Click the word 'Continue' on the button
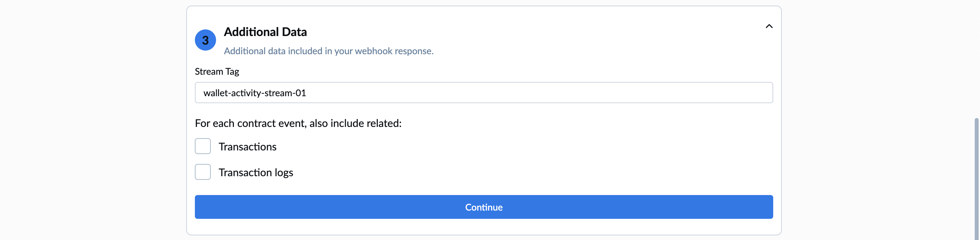Image resolution: width=980 pixels, height=240 pixels. [x=483, y=207]
